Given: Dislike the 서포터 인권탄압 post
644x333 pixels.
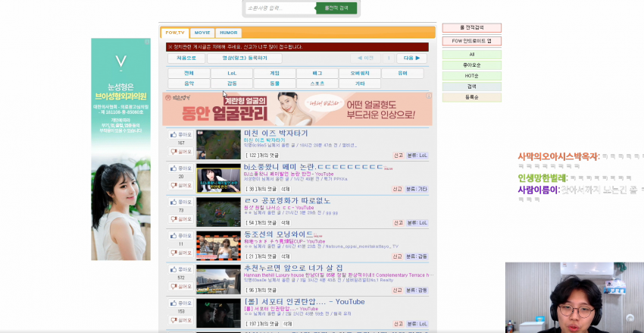Looking at the screenshot, I should coord(181,320).
